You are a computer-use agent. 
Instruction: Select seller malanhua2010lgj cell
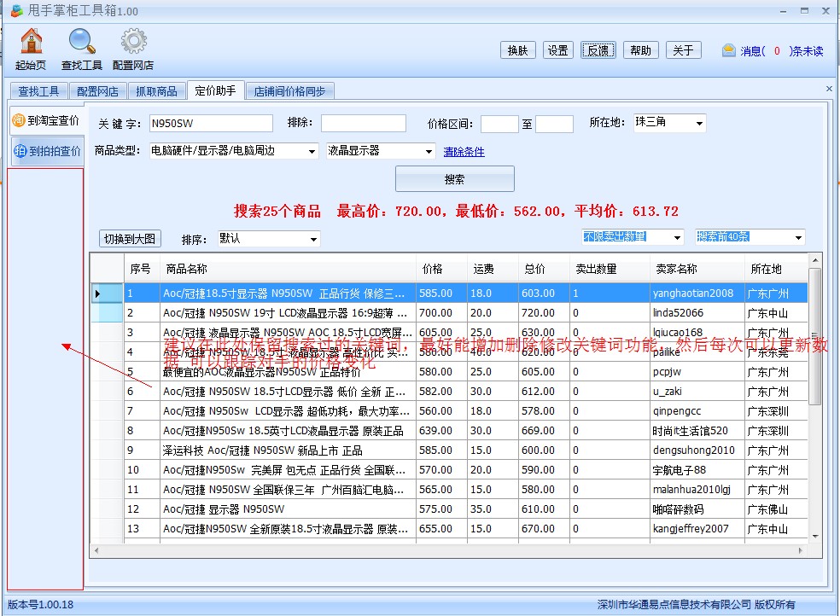pyautogui.click(x=697, y=490)
